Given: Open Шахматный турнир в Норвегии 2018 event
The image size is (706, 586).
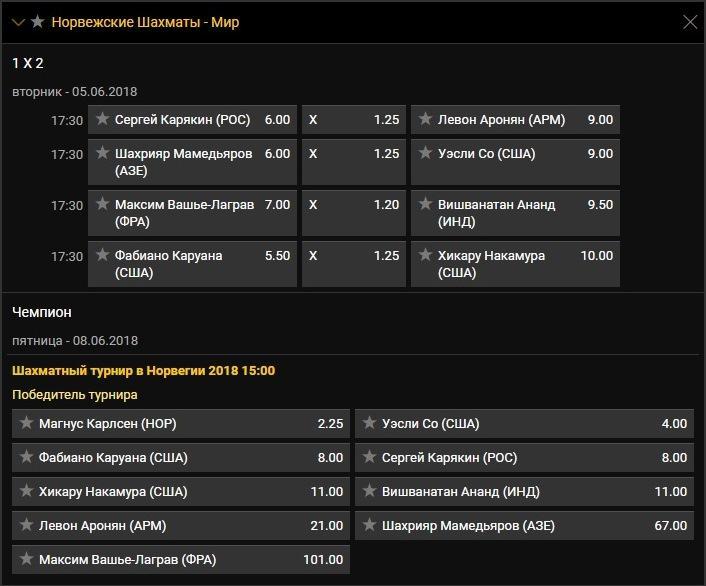Looking at the screenshot, I should coord(143,371).
